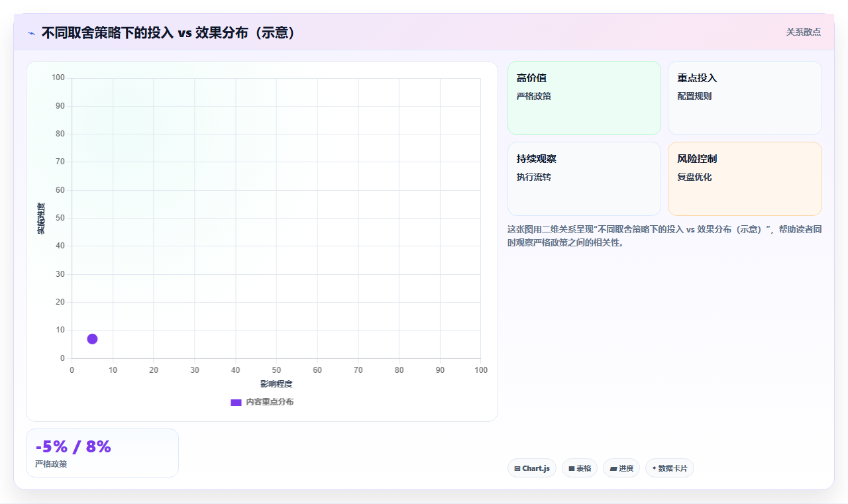Click the 严格政策 text in 高价值 card
The height and width of the screenshot is (504, 848).
534,96
